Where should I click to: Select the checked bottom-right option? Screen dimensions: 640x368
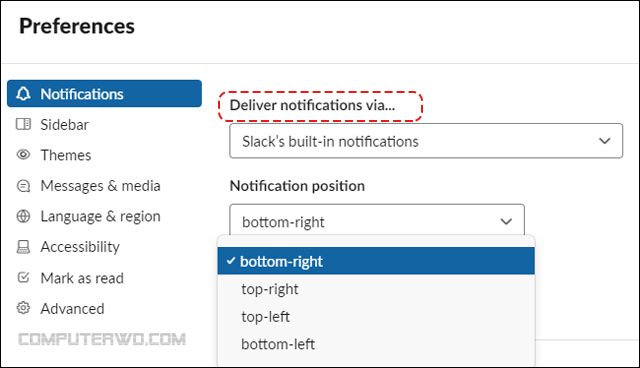[376, 261]
